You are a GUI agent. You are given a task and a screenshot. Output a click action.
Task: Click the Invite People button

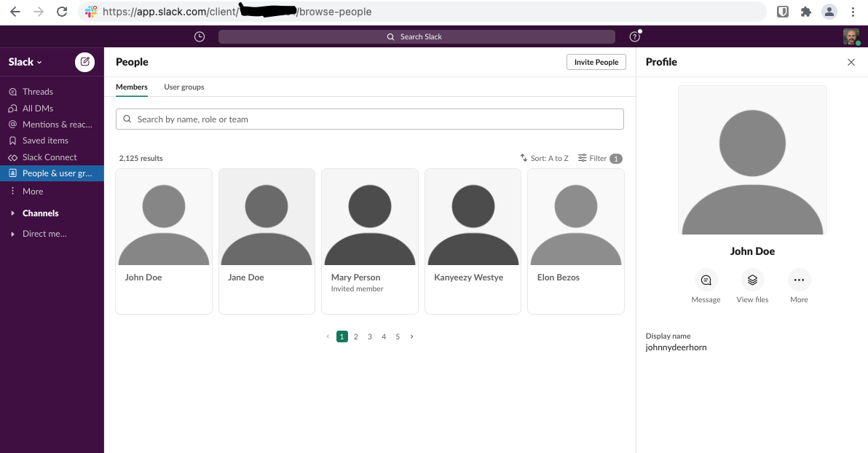596,62
